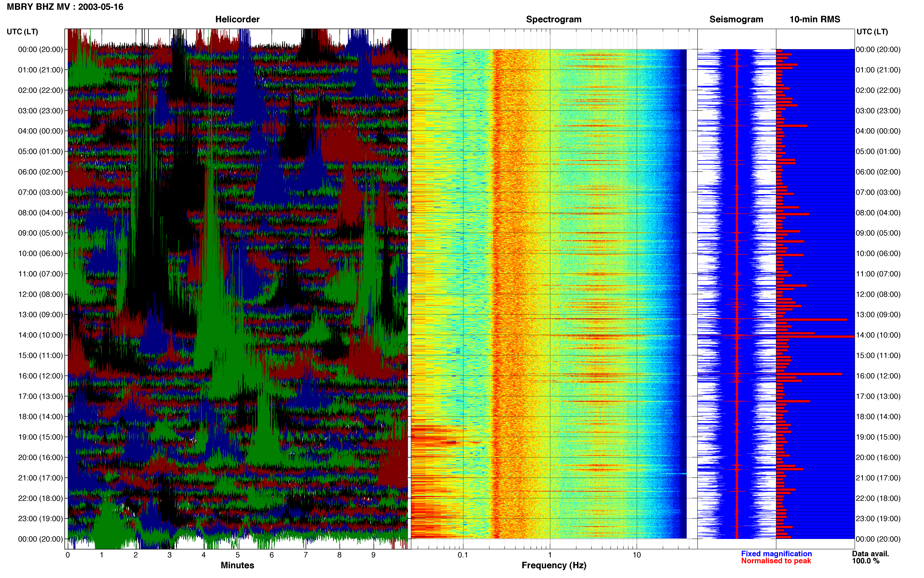Click left time label '21:00 (17:00)'
This screenshot has height=578, width=924.
(41, 478)
